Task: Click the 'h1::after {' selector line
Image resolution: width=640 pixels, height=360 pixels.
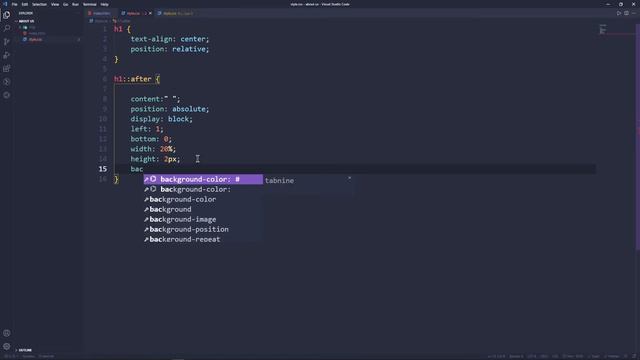Action: (x=137, y=79)
